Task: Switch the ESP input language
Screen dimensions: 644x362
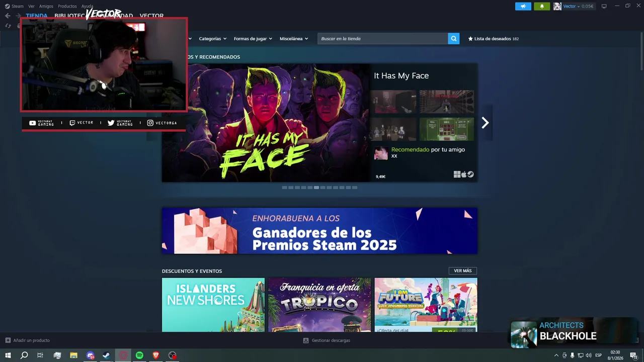Action: (x=598, y=355)
